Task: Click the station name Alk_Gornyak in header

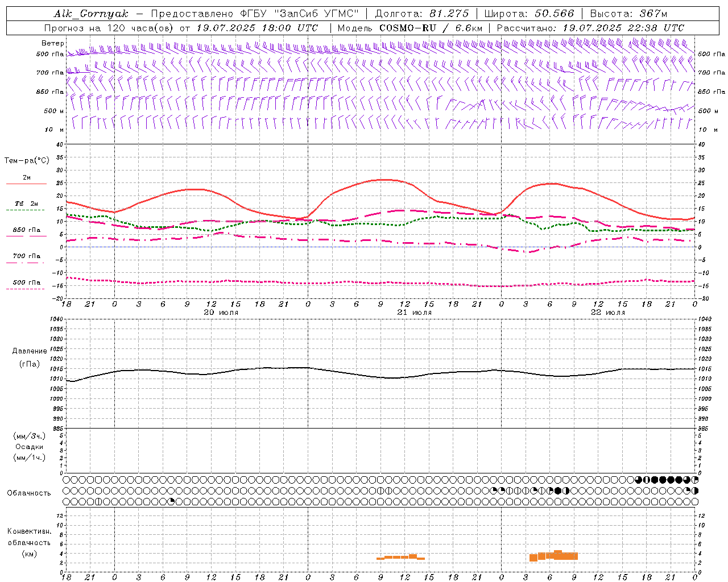Action: point(91,14)
